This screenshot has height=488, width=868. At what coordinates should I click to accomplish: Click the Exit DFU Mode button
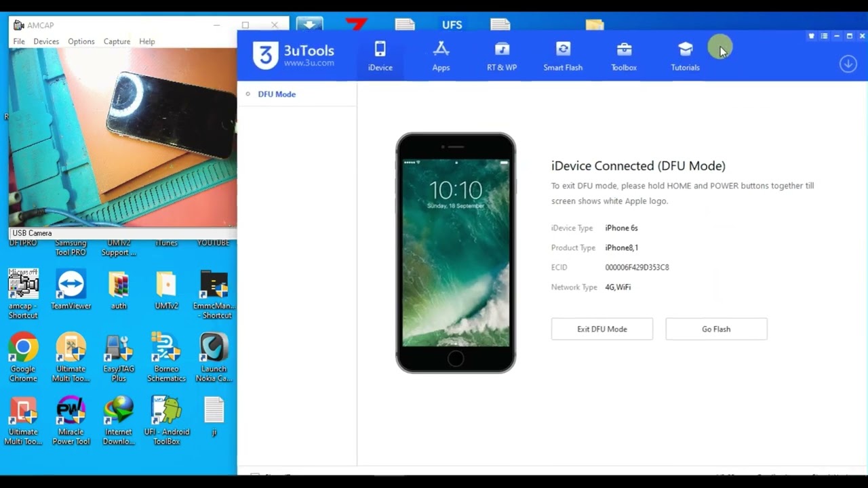coord(601,329)
